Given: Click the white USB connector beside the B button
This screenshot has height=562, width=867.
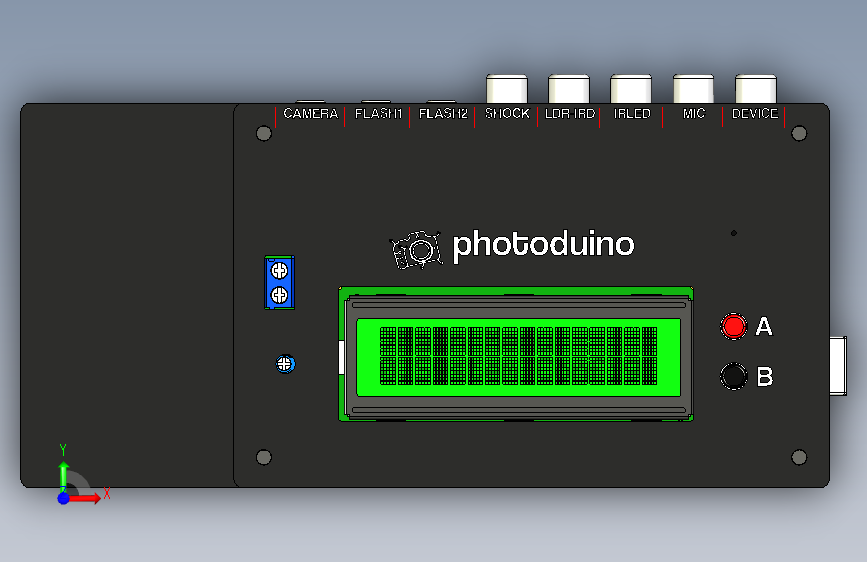Looking at the screenshot, I should tap(838, 366).
